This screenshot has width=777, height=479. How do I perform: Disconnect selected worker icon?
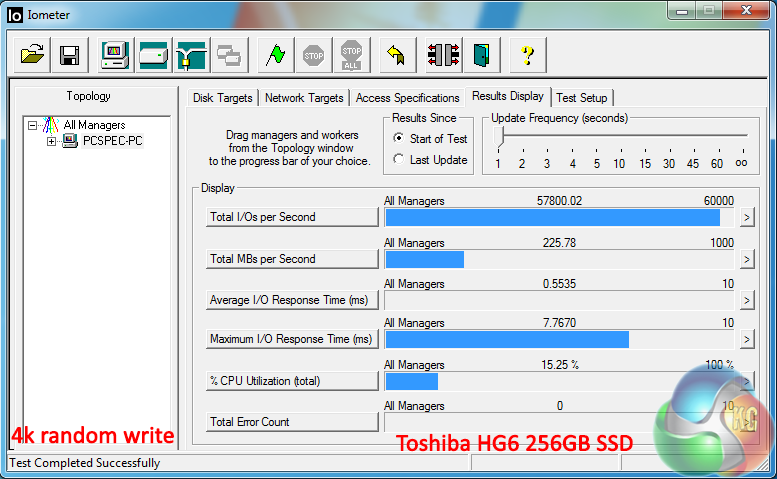(x=444, y=54)
